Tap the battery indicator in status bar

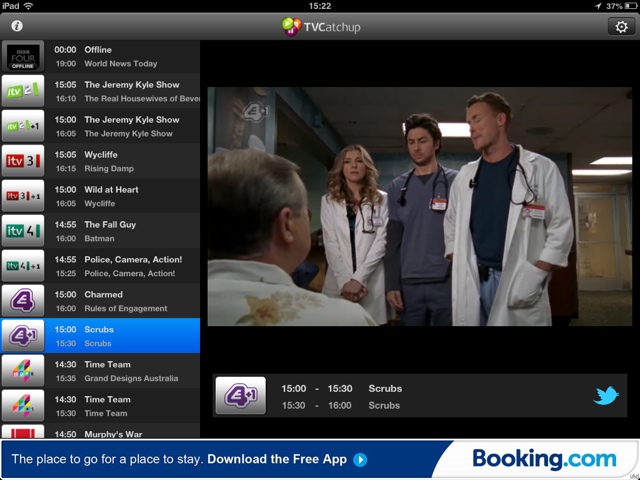(x=631, y=6)
